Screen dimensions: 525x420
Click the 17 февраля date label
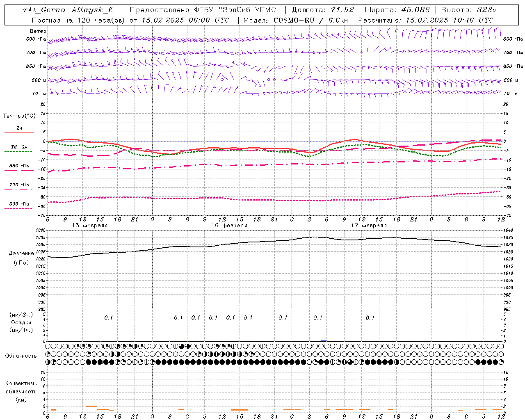click(x=369, y=226)
